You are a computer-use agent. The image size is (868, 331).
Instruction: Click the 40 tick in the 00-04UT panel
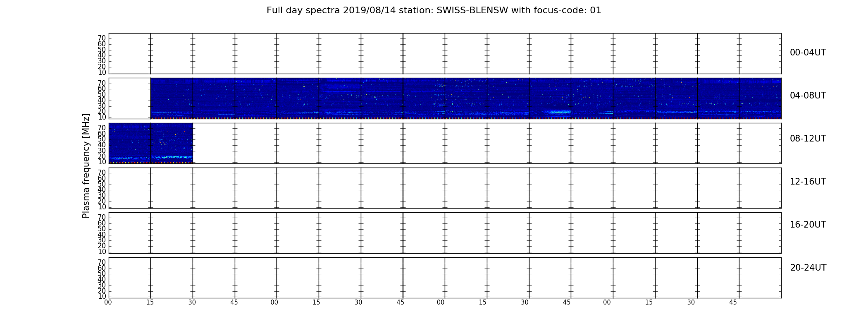pos(102,55)
